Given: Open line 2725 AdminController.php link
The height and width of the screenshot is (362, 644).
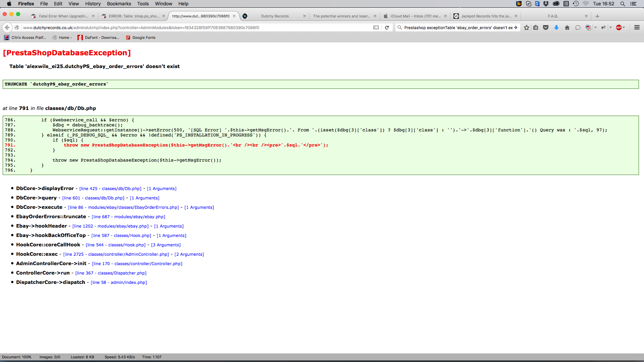Looking at the screenshot, I should pyautogui.click(x=116, y=254).
